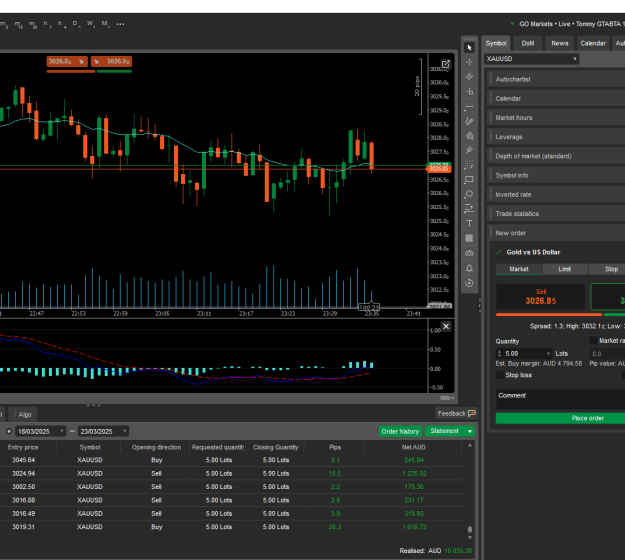Enable the Stop loss checkbox
Viewport: 625px width, 560px height.
(x=499, y=375)
